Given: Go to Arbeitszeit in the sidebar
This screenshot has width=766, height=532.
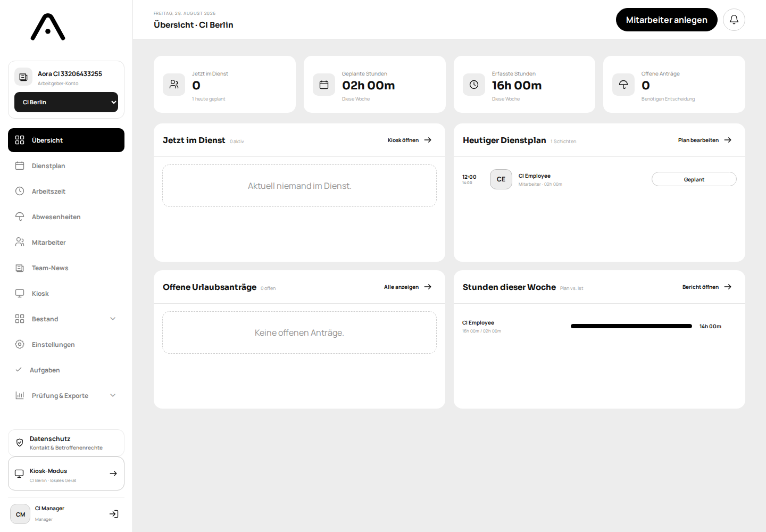Looking at the screenshot, I should click(x=66, y=191).
